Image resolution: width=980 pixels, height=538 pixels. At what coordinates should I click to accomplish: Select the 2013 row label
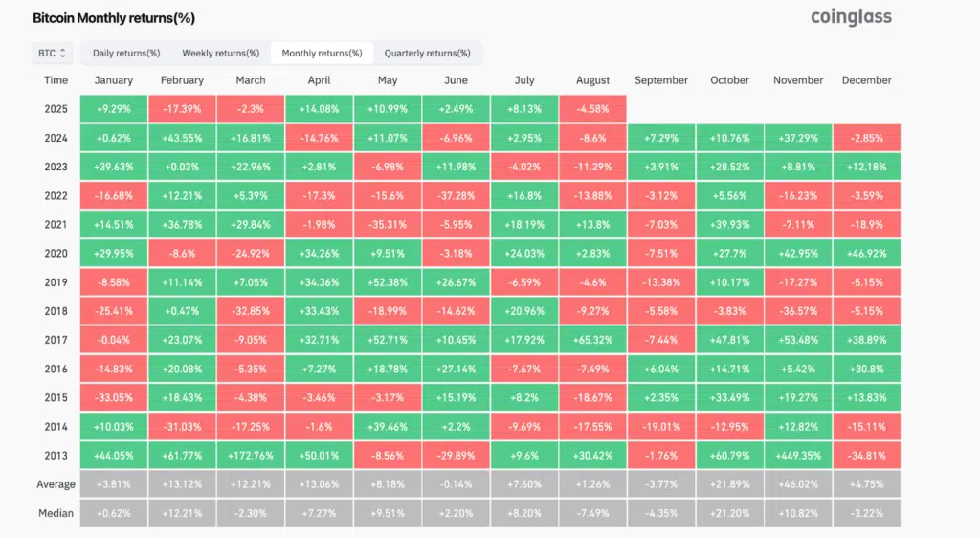coord(56,458)
